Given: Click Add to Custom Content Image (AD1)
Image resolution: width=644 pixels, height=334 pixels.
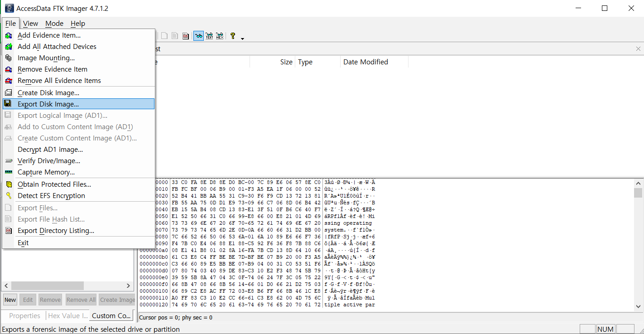Looking at the screenshot, I should coord(79,126).
